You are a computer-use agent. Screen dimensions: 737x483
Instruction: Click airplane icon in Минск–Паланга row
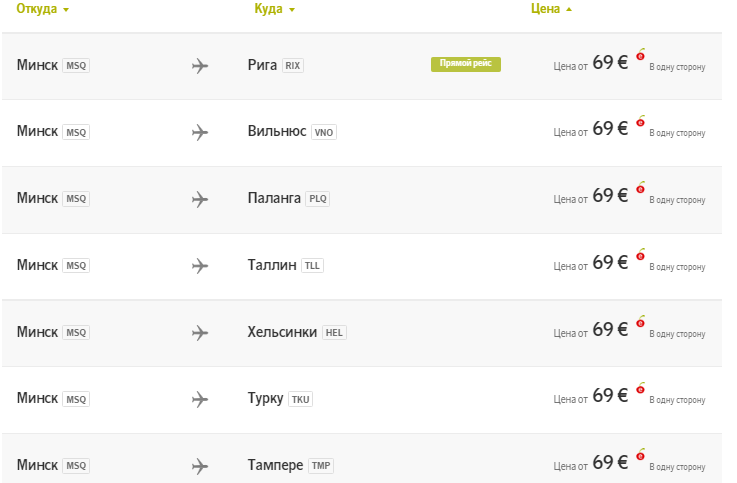point(199,199)
